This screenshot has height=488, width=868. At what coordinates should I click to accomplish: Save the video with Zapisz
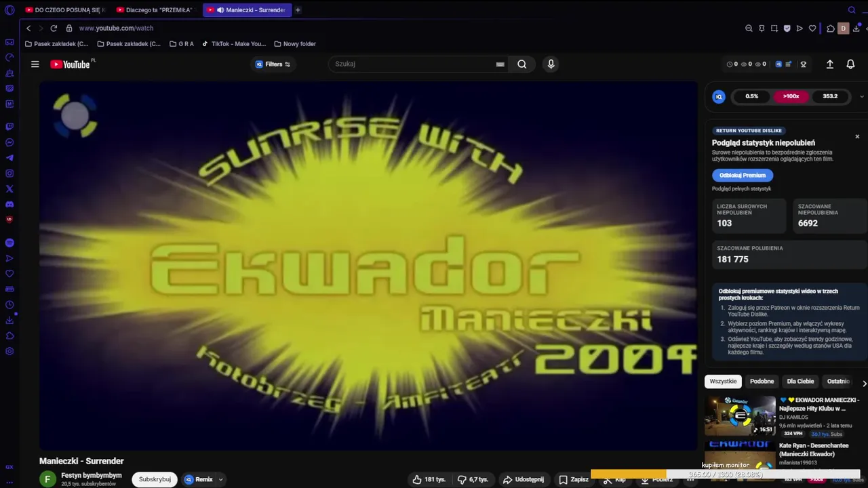click(574, 479)
